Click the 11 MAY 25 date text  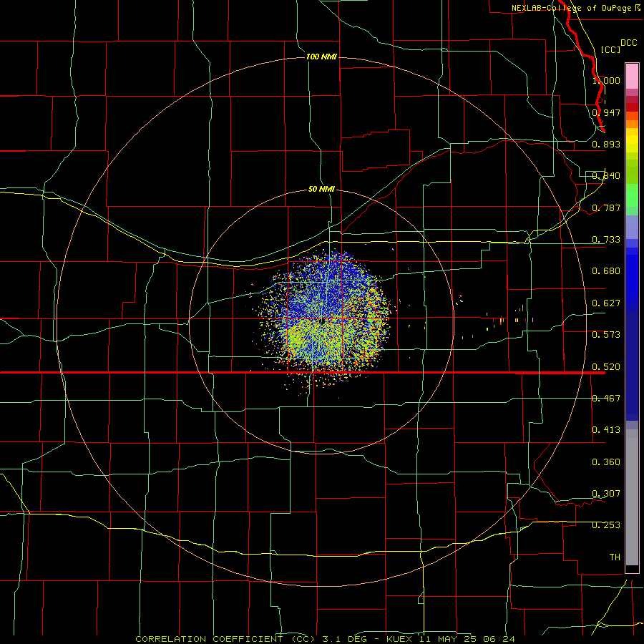[448, 639]
